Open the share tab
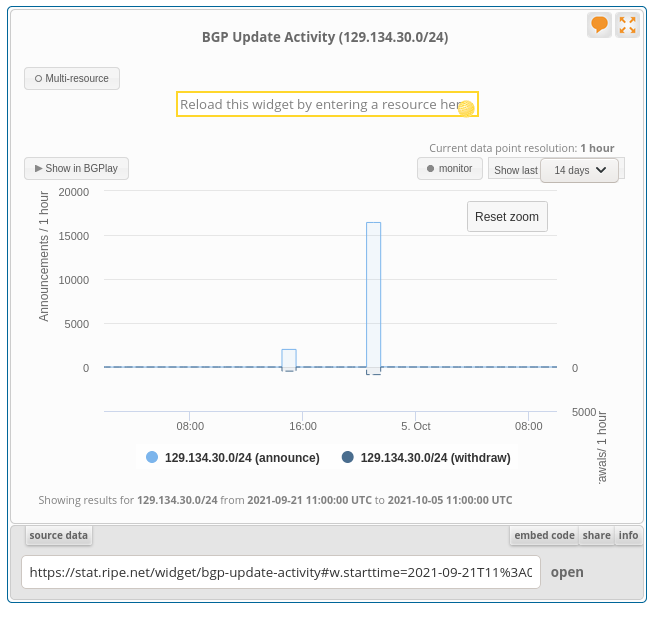This screenshot has width=671, height=617. pos(597,535)
